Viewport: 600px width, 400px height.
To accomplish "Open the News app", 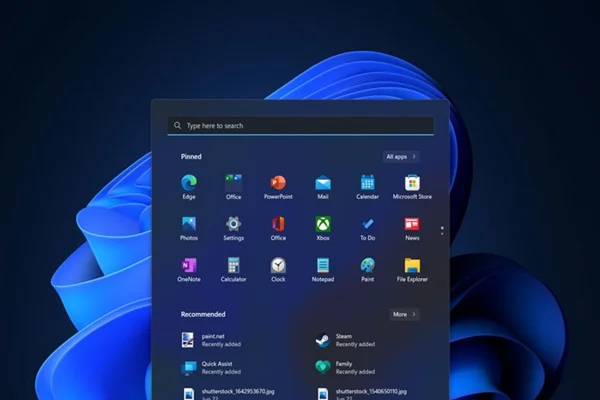I will [x=412, y=224].
